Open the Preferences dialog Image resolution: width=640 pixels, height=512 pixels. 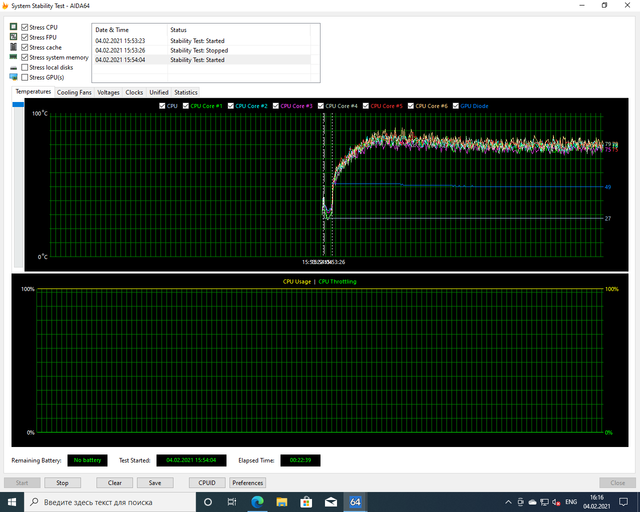click(x=247, y=483)
